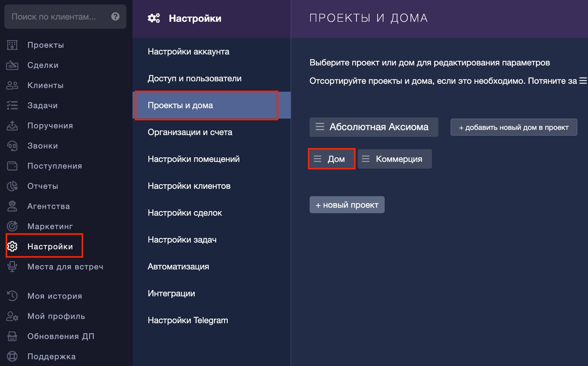The image size is (588, 366).
Task: Open Проекты in the left sidebar
Action: [x=46, y=45]
